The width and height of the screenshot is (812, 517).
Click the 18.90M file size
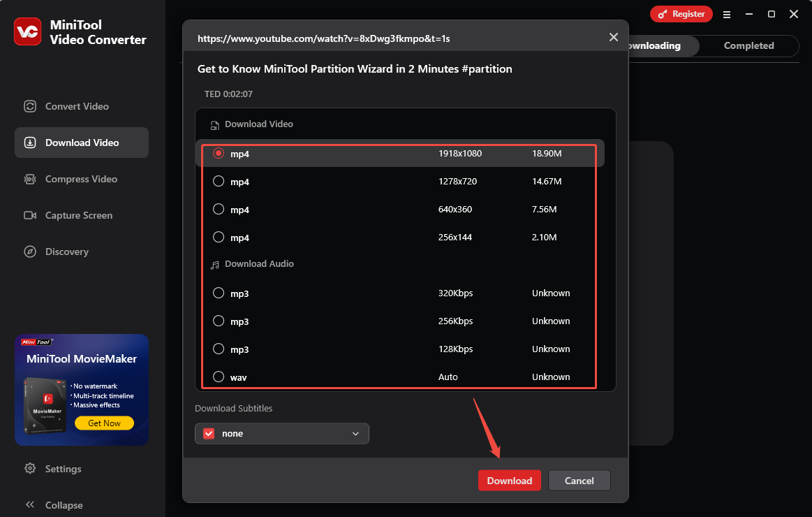[547, 153]
